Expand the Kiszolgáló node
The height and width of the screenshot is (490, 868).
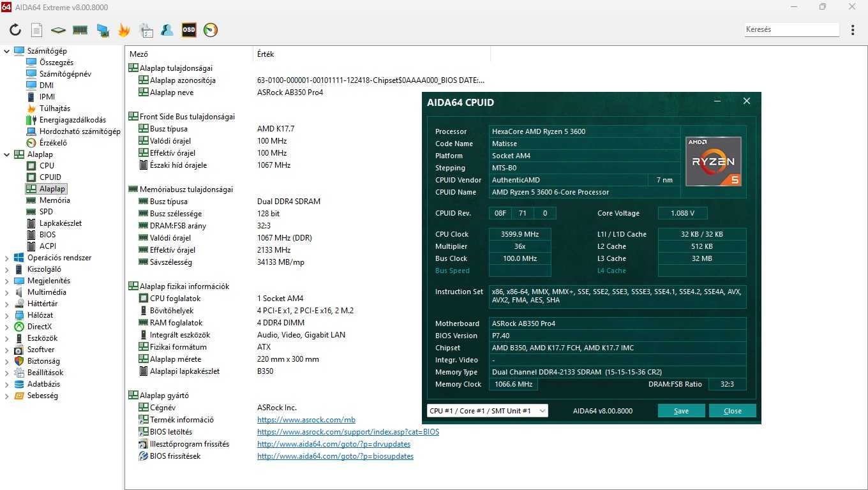tap(6, 269)
